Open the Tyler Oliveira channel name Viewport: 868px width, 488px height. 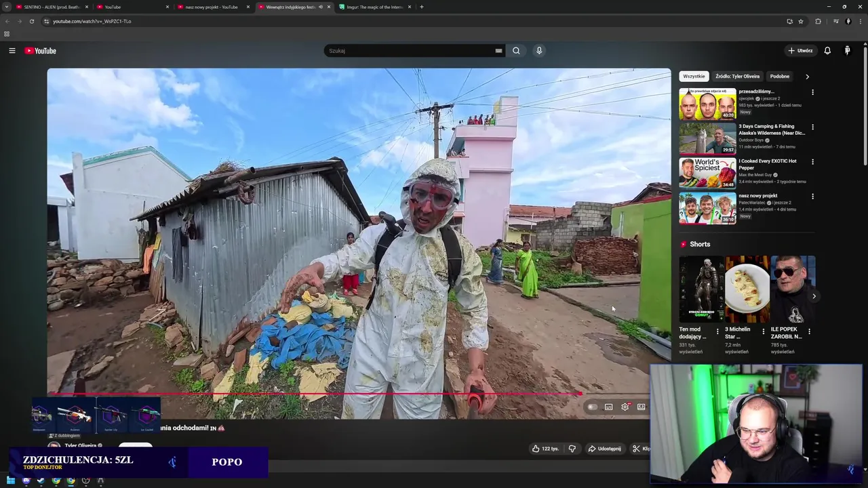[x=80, y=446]
